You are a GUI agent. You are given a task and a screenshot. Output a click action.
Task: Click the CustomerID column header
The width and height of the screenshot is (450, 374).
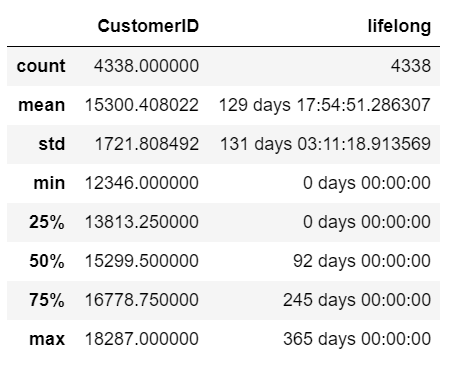point(148,26)
